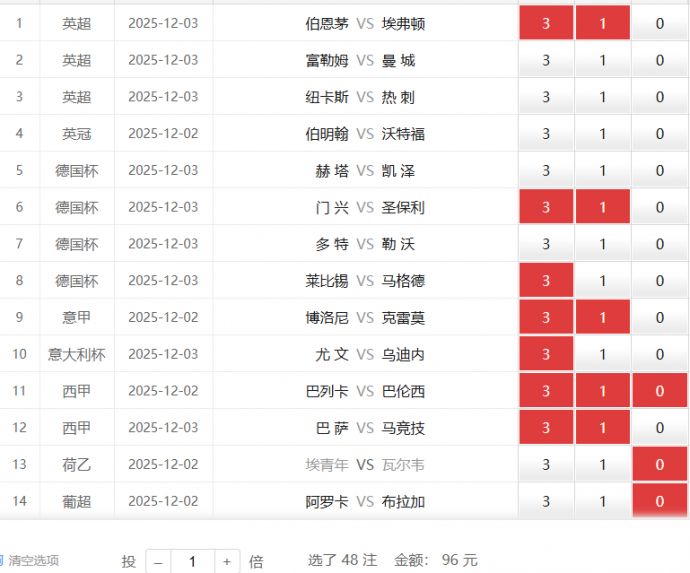Toggle off option 3 for 莱比锡 VS 马格德
This screenshot has width=690, height=573.
pyautogui.click(x=546, y=281)
